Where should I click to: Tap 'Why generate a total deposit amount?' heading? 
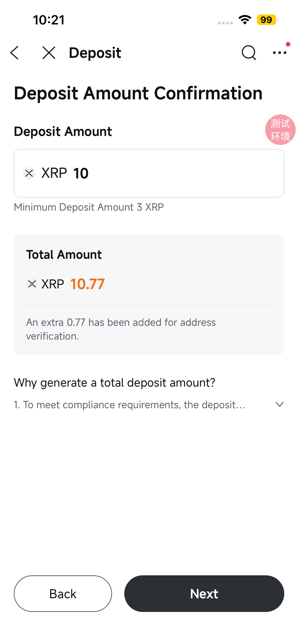coord(115,383)
